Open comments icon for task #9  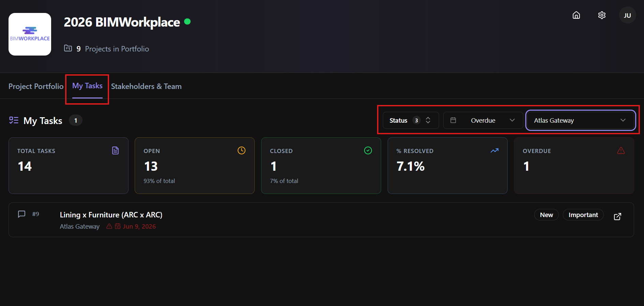pyautogui.click(x=21, y=214)
